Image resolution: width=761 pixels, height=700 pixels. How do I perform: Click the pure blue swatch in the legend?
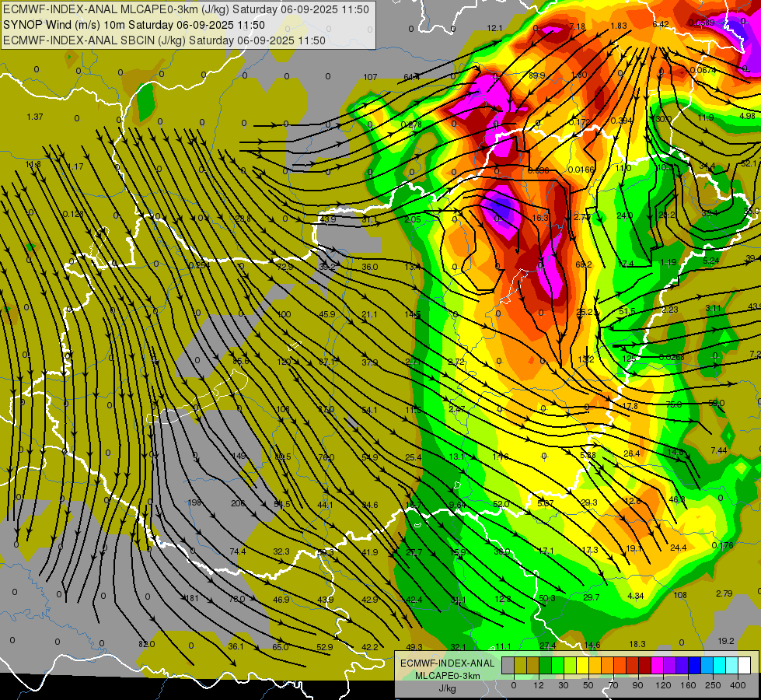[695, 665]
